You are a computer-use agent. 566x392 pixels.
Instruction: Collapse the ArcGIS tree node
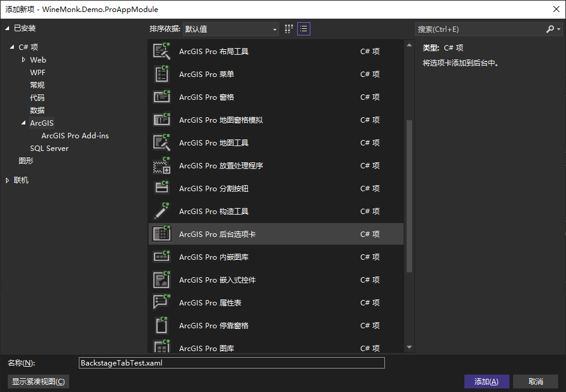(x=23, y=123)
